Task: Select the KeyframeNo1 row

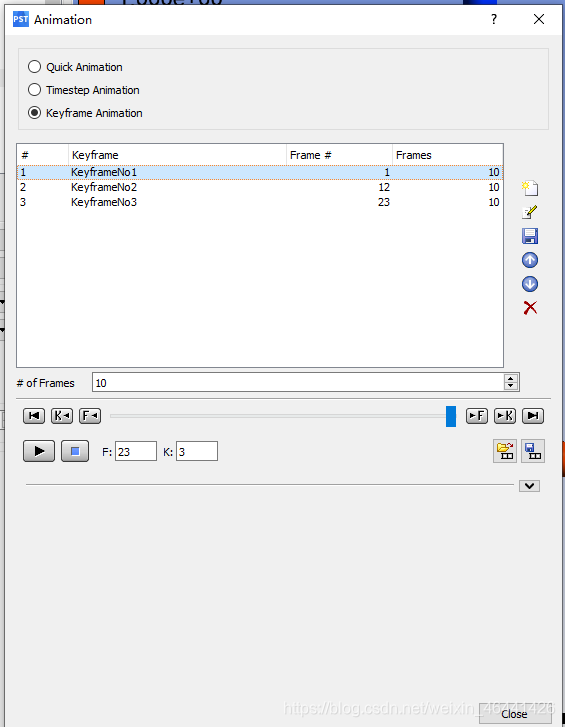Action: tap(260, 172)
